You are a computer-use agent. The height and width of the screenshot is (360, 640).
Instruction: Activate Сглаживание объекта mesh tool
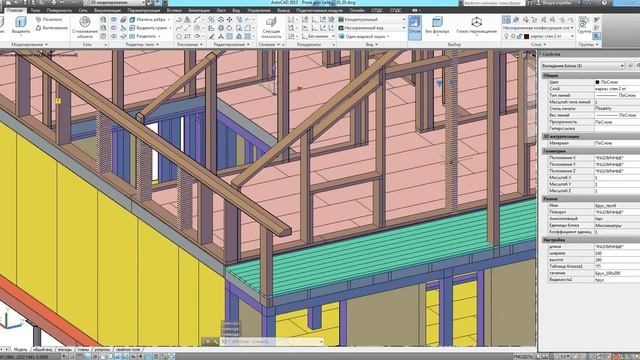click(x=84, y=27)
